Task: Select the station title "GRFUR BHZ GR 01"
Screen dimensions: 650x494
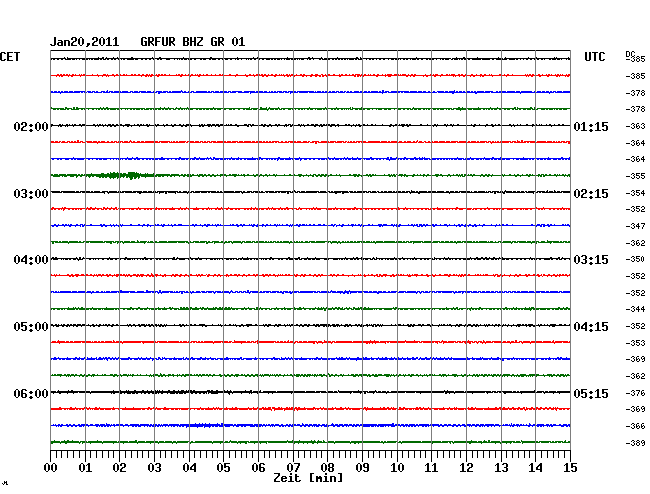Action: pyautogui.click(x=193, y=42)
